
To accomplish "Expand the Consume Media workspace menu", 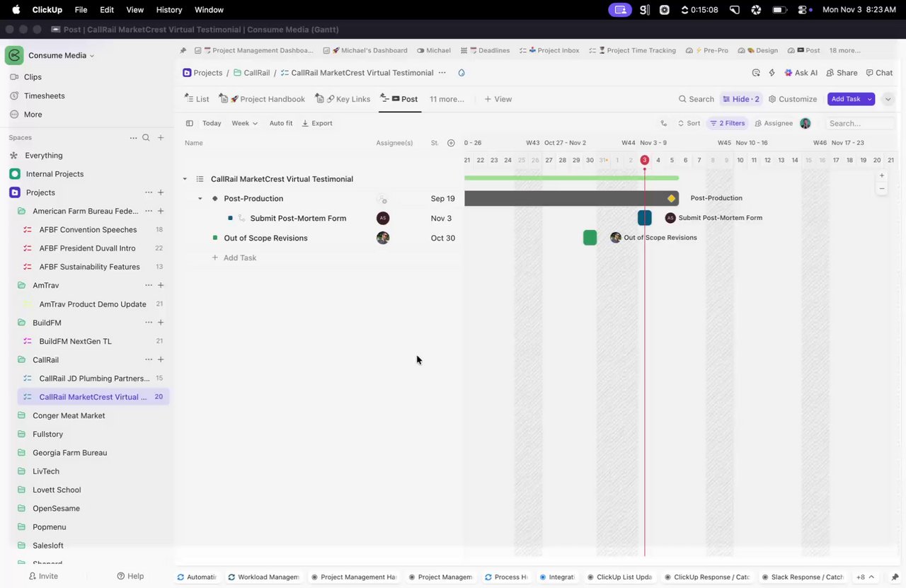I will click(61, 55).
